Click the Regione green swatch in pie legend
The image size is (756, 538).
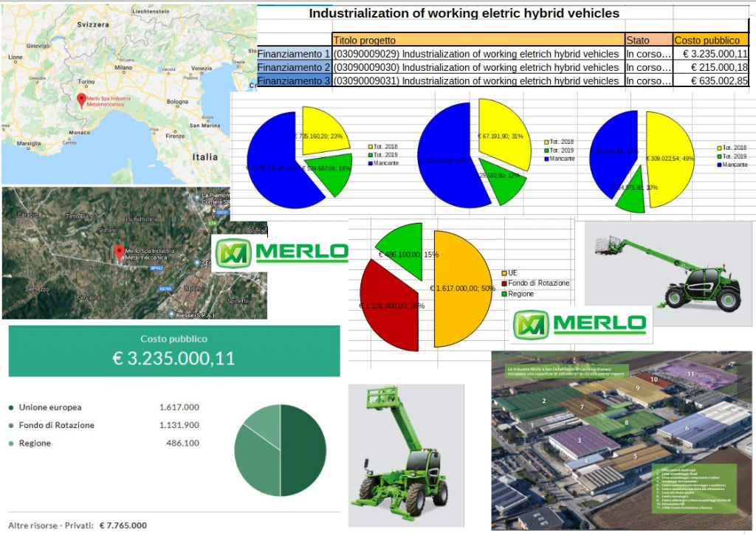point(504,294)
